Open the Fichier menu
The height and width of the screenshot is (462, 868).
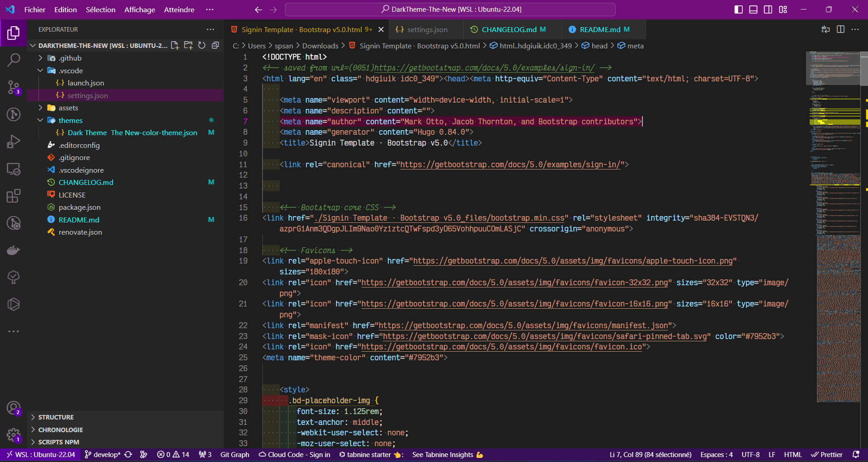(35, 9)
